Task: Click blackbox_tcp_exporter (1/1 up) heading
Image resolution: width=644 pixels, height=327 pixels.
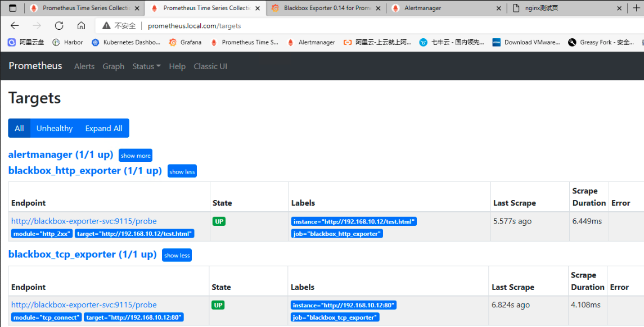Action: tap(83, 255)
